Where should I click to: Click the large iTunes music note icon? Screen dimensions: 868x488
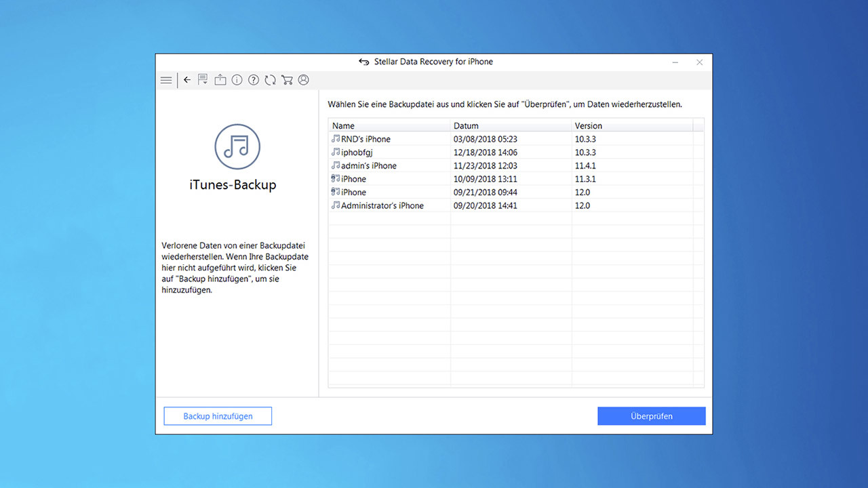point(237,146)
